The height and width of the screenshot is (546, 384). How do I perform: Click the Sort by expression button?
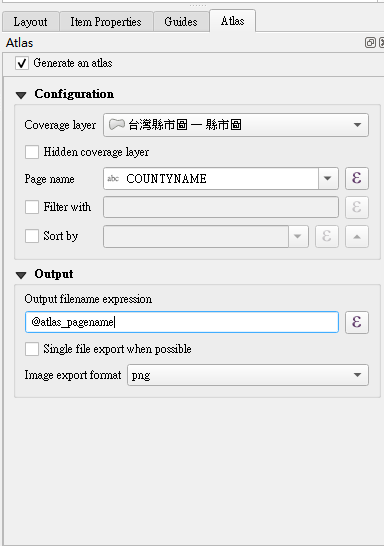[327, 236]
